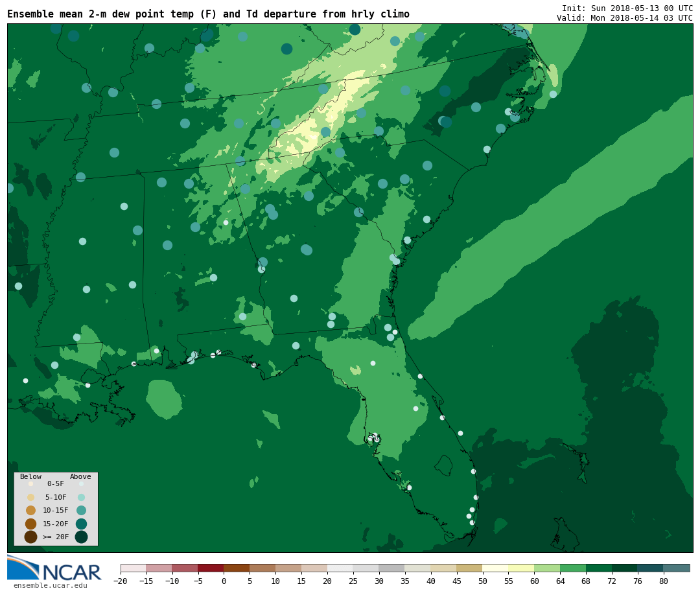Click the '15-20F' Below legend marker
The image size is (700, 593).
[x=30, y=524]
